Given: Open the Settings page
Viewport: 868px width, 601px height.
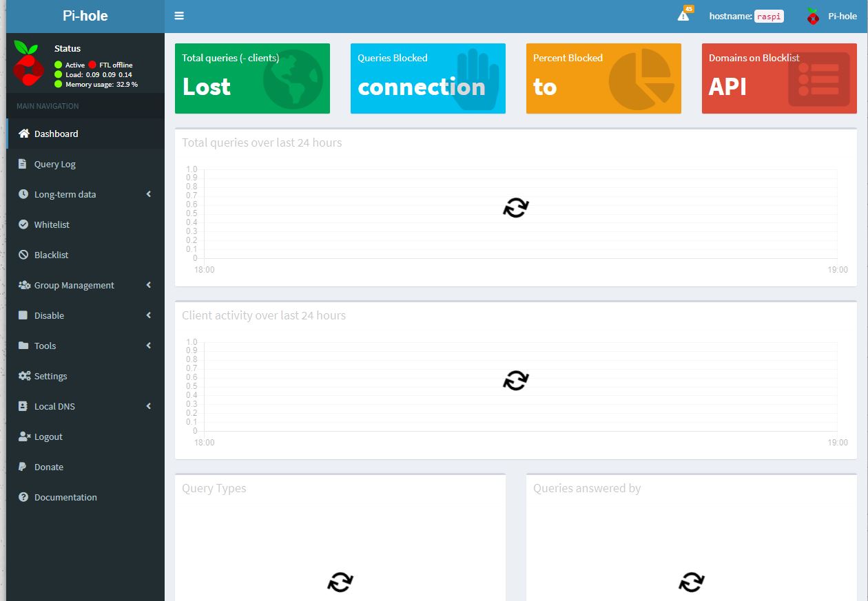Looking at the screenshot, I should tap(85, 376).
